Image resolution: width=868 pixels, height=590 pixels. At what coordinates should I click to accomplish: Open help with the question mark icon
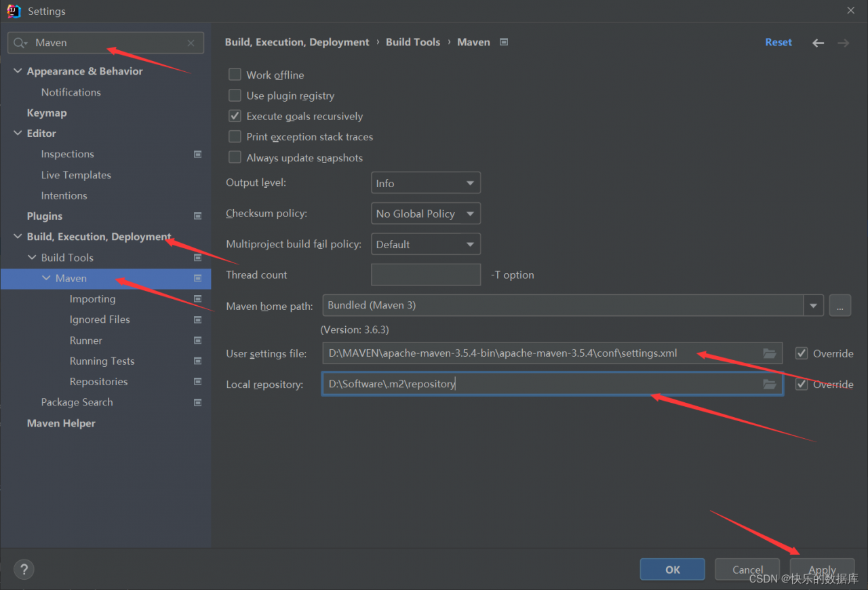tap(24, 569)
